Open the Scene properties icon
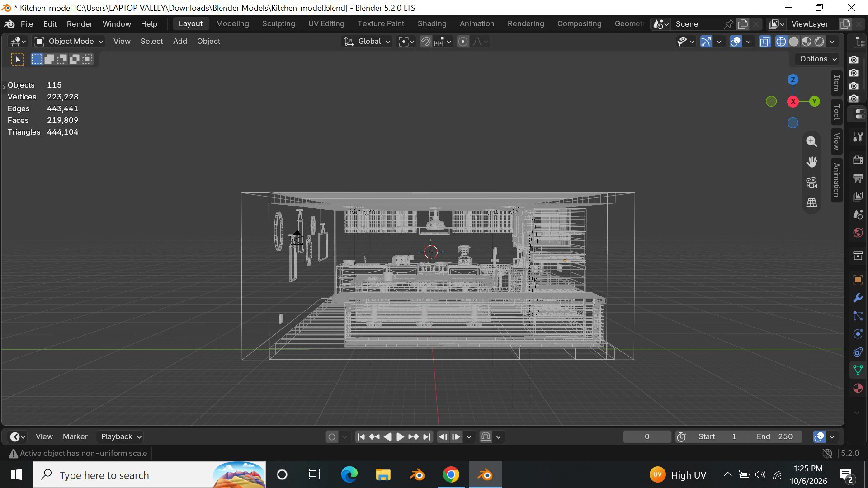Viewport: 868px width, 488px height. click(x=858, y=215)
